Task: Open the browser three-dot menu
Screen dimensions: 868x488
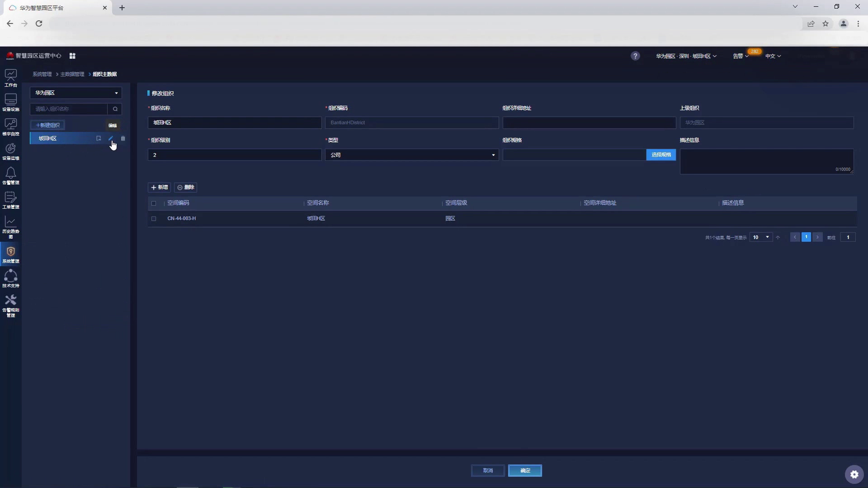Action: coord(858,23)
